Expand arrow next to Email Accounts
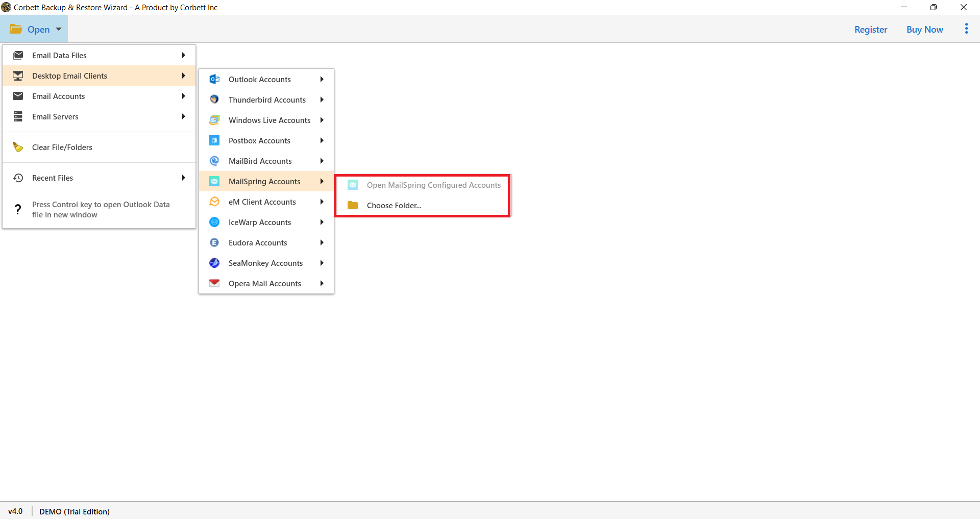Screen dimensions: 980x519 pyautogui.click(x=184, y=96)
